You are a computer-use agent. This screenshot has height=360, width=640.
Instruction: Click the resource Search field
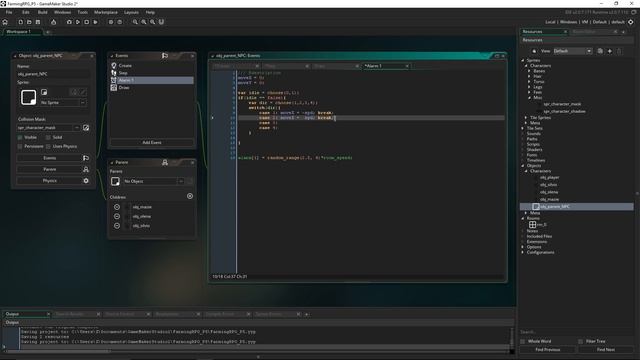point(576,332)
